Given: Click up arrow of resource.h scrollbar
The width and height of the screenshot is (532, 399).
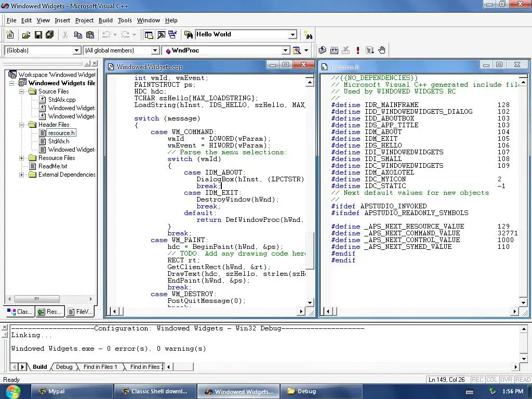Looking at the screenshot, I should pos(523,82).
